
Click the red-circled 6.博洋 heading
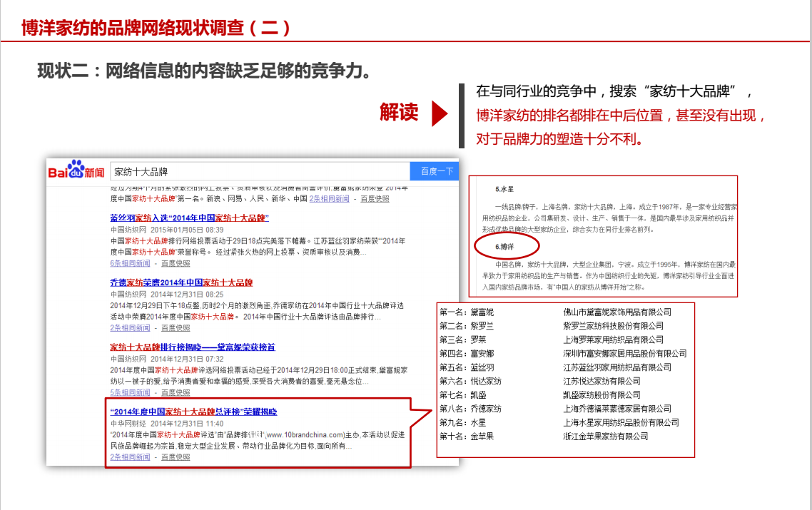pyautogui.click(x=505, y=246)
